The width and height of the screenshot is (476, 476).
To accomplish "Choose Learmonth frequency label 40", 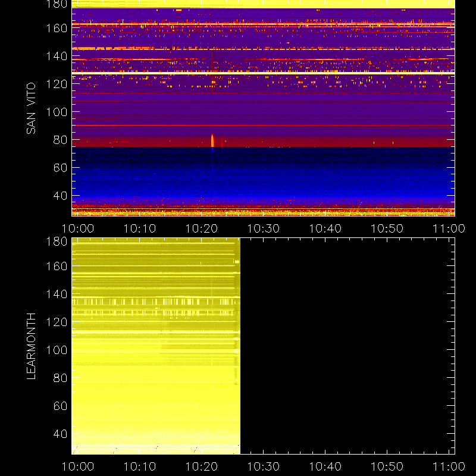I will point(61,434).
